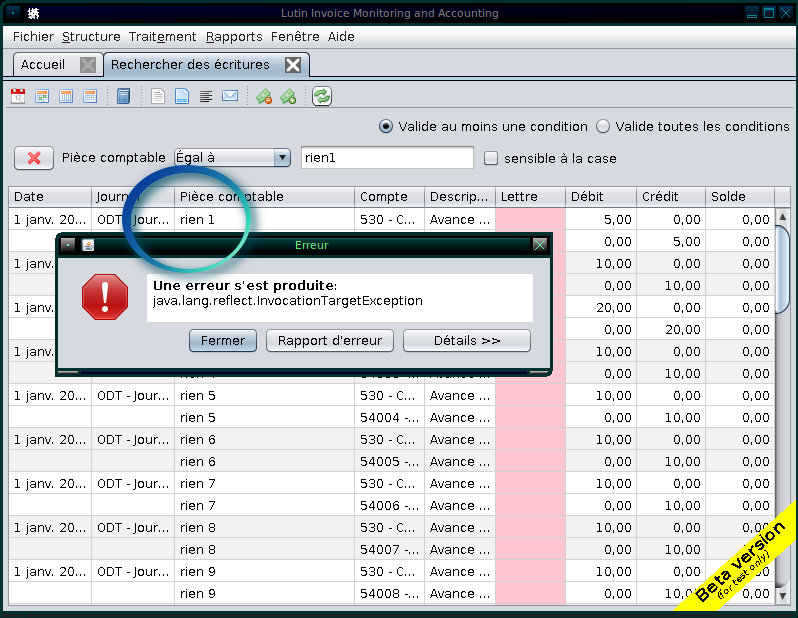The width and height of the screenshot is (798, 618).
Task: Click the table scrollbar down arrow
Action: 783,595
